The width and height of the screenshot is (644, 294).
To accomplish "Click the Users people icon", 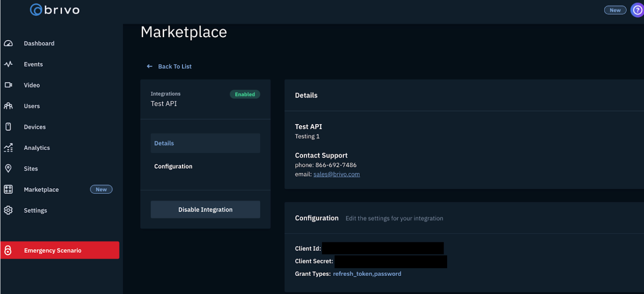I will (x=8, y=106).
